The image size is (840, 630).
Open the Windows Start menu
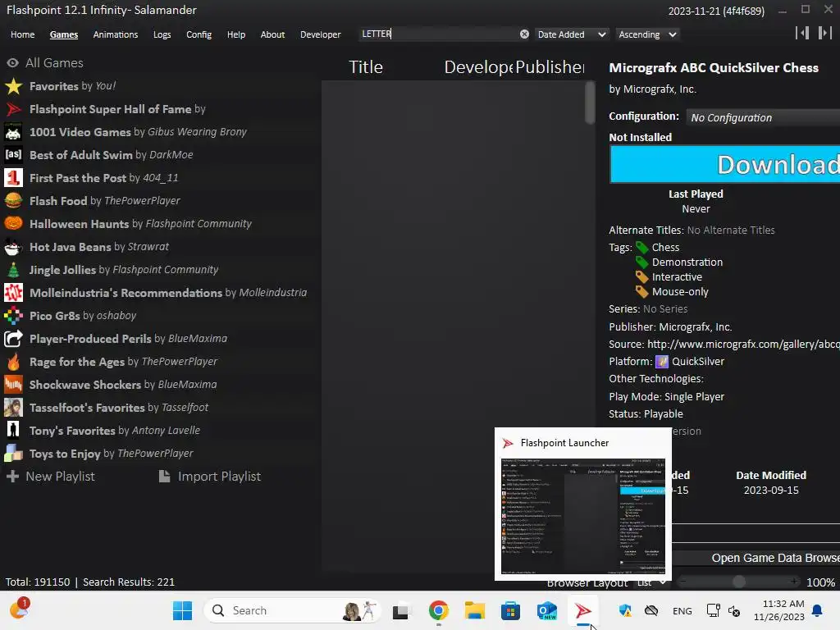(x=183, y=610)
